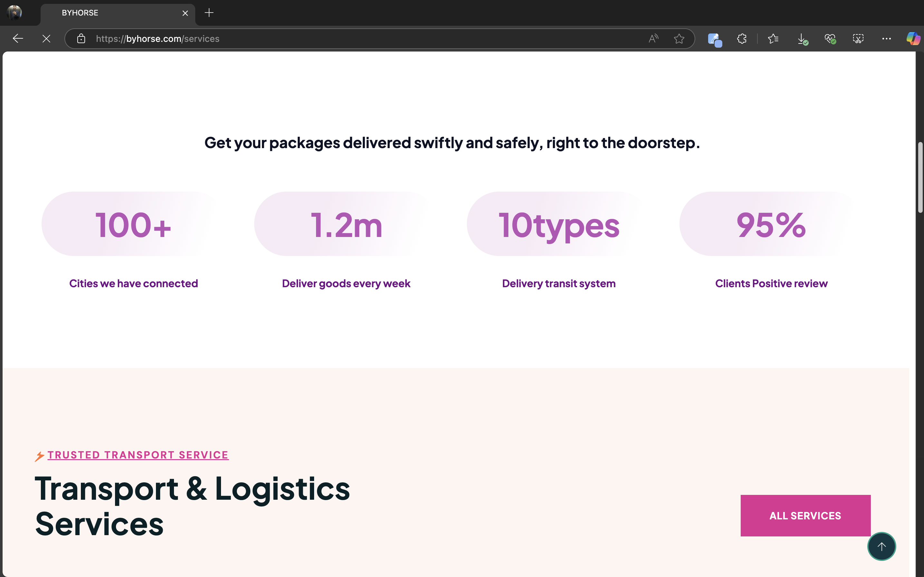Open Settings and more ellipsis menu
This screenshot has height=577, width=924.
tap(886, 39)
